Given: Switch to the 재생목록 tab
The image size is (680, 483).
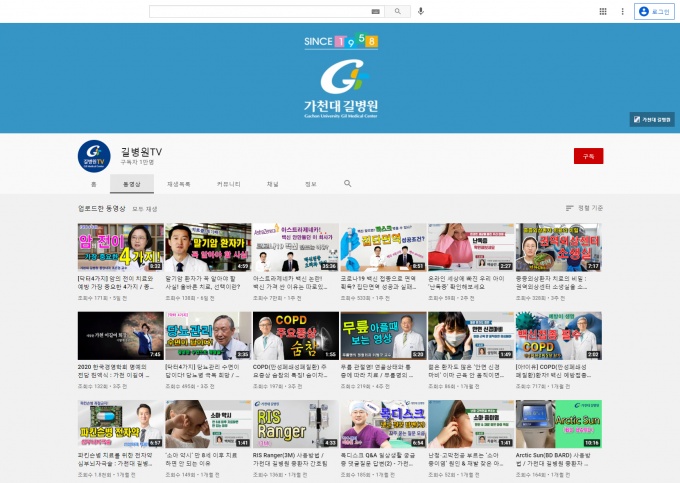Looking at the screenshot, I should click(179, 184).
